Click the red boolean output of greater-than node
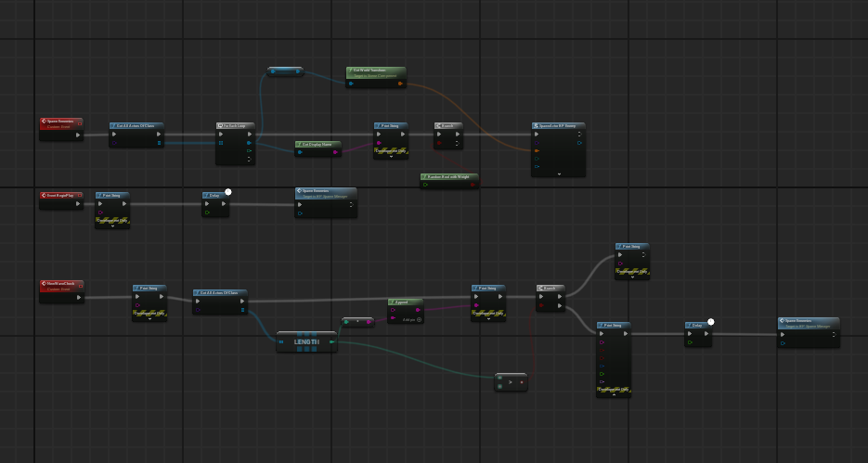Image resolution: width=868 pixels, height=463 pixels. click(522, 381)
